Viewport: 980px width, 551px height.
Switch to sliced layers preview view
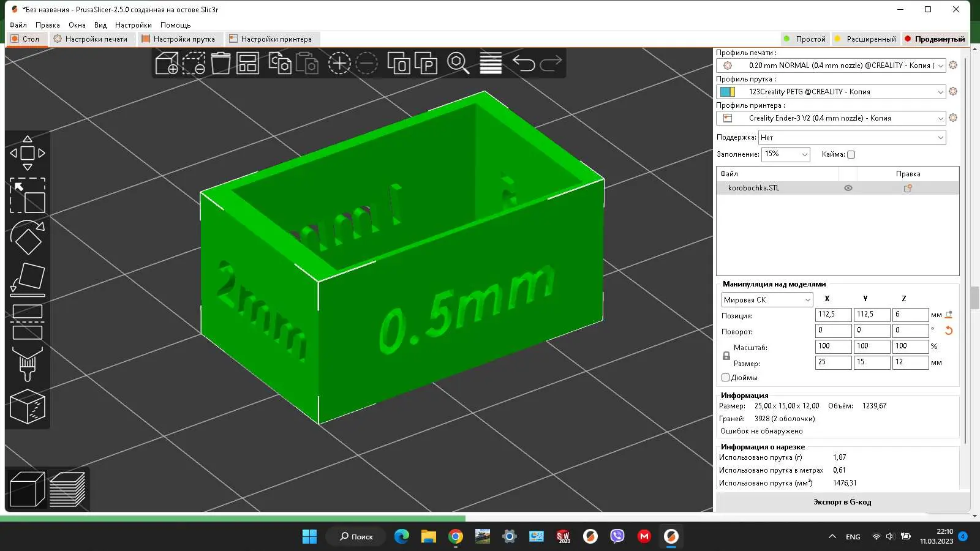point(67,489)
